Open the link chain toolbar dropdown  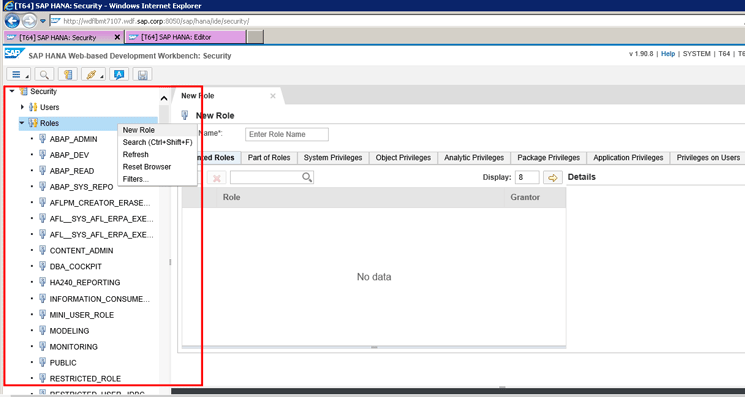(x=93, y=75)
